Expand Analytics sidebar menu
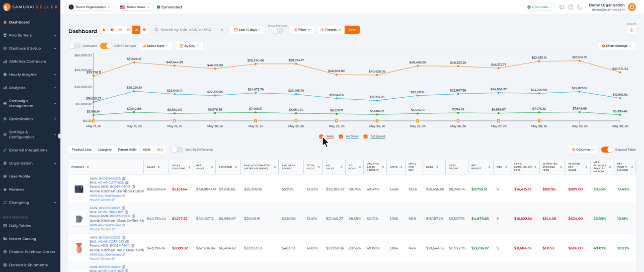The width and height of the screenshot is (644, 272). 30,88
